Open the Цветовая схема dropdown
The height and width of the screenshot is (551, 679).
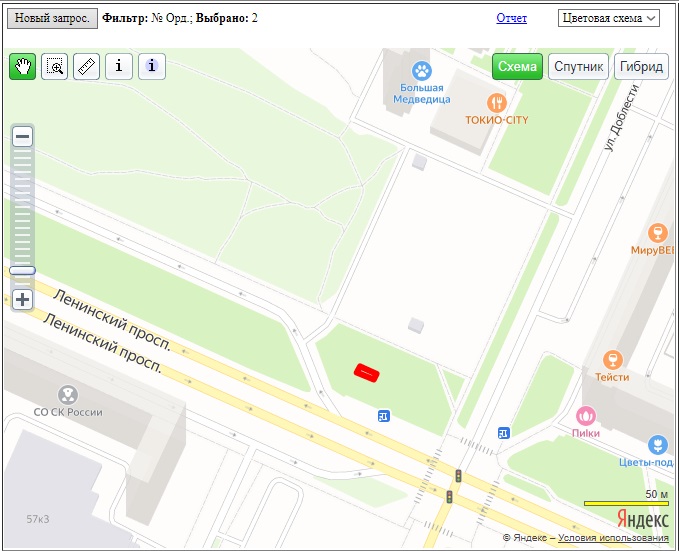tap(609, 18)
